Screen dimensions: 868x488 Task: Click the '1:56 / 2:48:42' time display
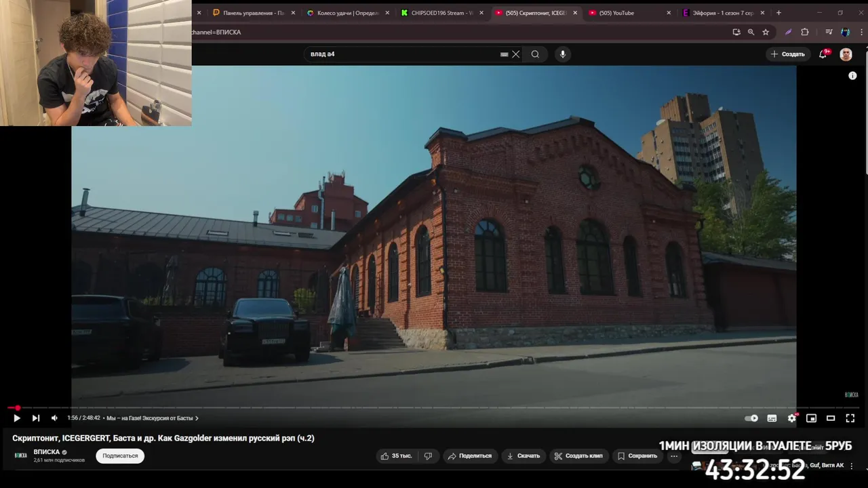point(83,418)
